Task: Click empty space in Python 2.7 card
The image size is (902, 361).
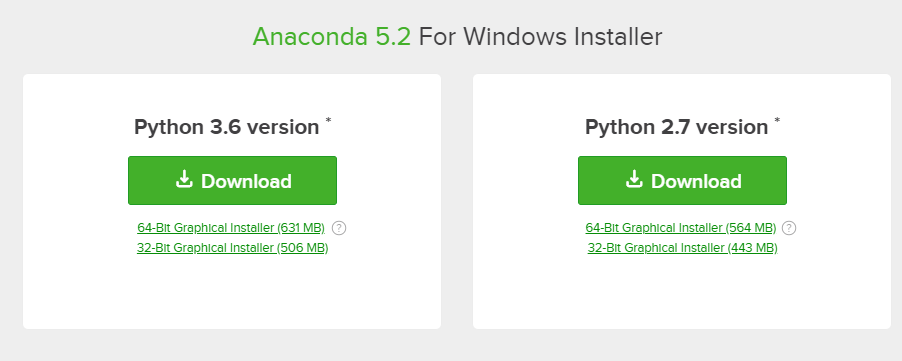Action: pyautogui.click(x=682, y=293)
